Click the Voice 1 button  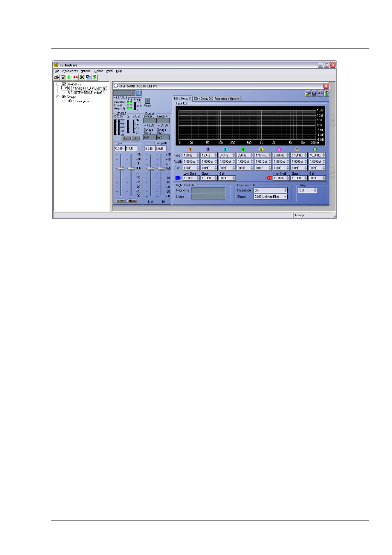(x=147, y=101)
